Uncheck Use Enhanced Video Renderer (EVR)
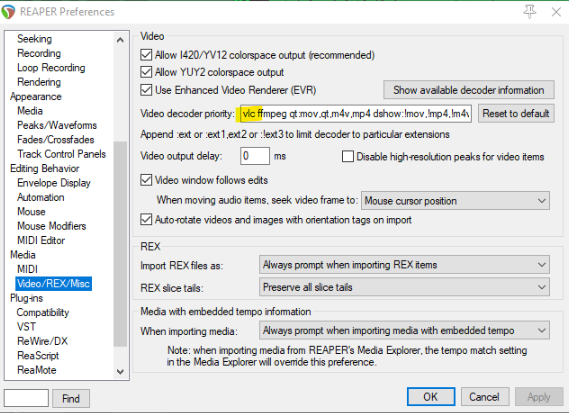 tap(146, 90)
